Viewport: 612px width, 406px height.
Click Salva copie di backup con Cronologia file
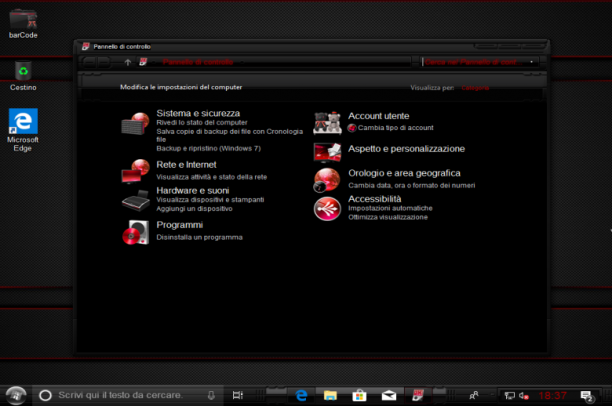coord(230,135)
